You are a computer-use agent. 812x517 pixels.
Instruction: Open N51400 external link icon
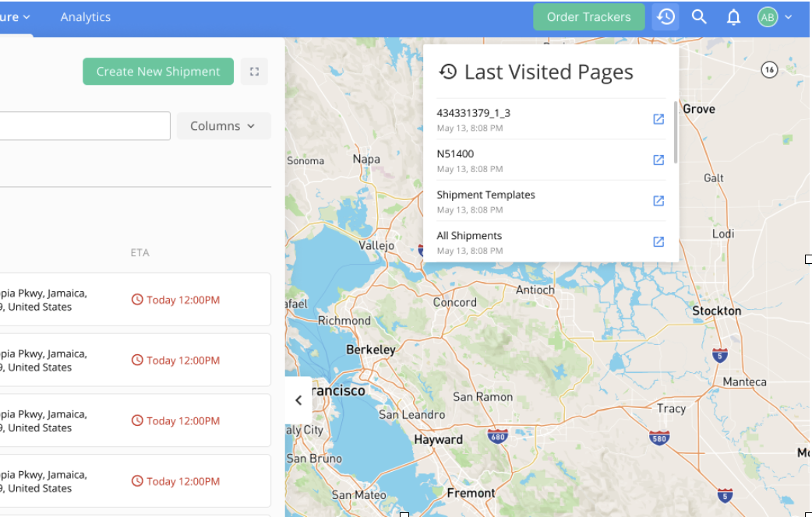click(658, 160)
